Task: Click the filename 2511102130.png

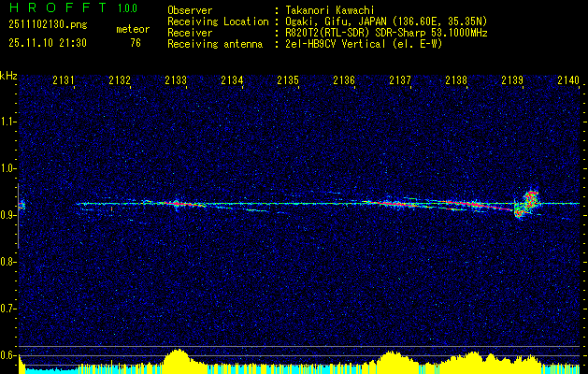Action: click(48, 25)
